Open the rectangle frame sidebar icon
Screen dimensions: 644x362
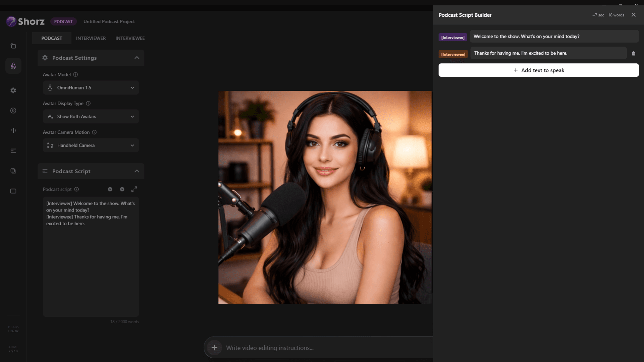(x=13, y=191)
